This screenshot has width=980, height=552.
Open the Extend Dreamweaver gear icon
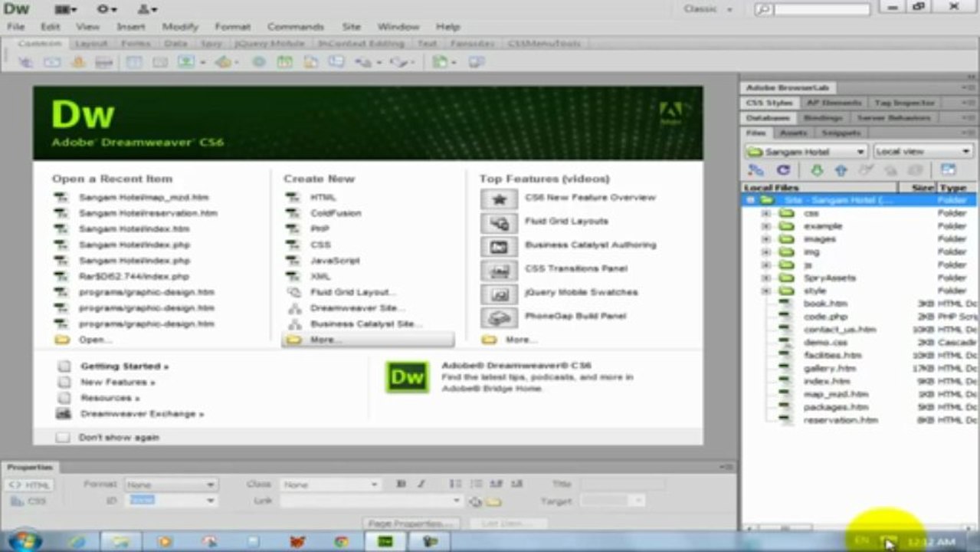click(x=107, y=9)
